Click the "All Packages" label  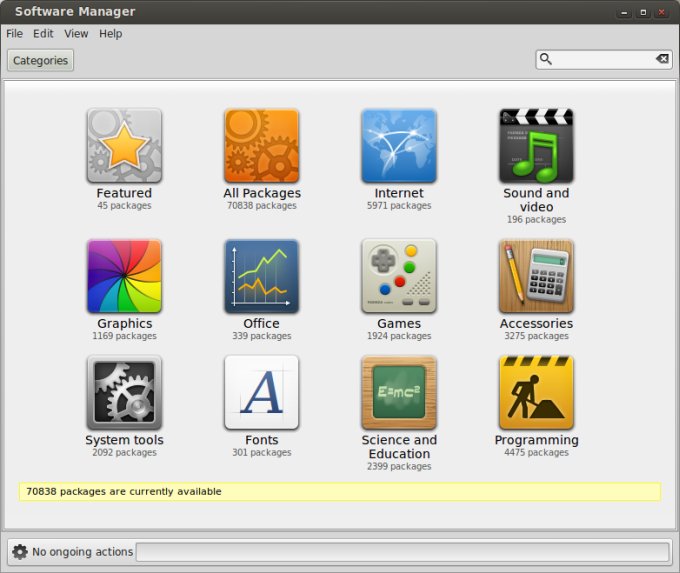[262, 193]
